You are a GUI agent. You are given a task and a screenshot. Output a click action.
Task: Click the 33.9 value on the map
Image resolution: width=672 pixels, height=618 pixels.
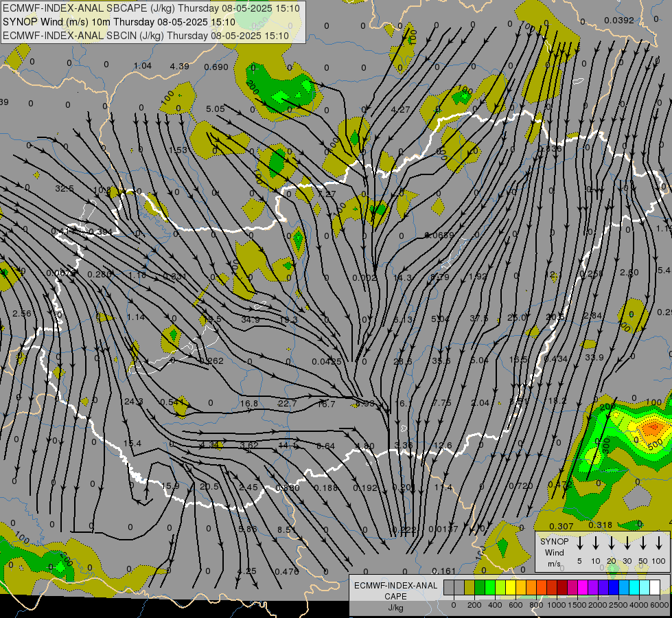(594, 357)
